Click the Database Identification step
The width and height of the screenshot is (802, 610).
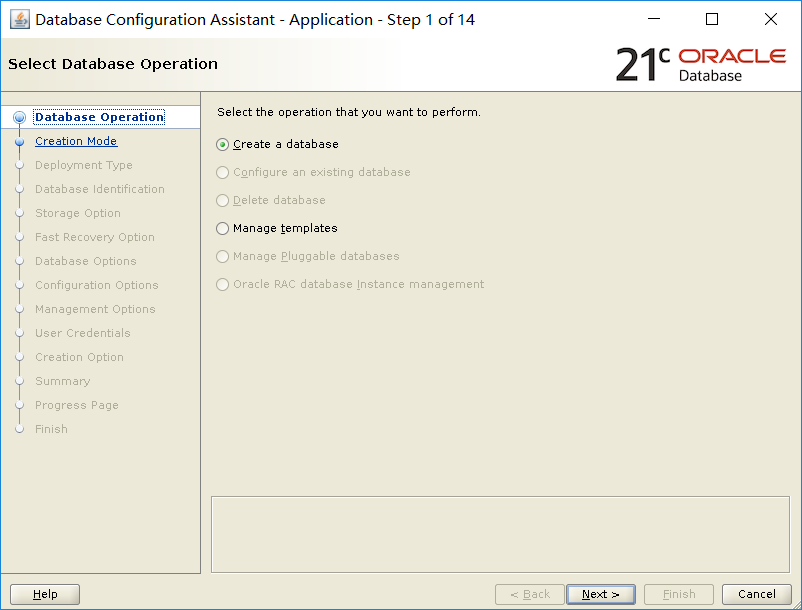coord(100,189)
